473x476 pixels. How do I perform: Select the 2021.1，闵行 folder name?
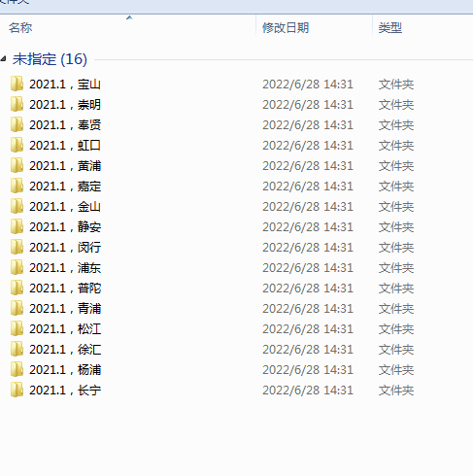(65, 248)
